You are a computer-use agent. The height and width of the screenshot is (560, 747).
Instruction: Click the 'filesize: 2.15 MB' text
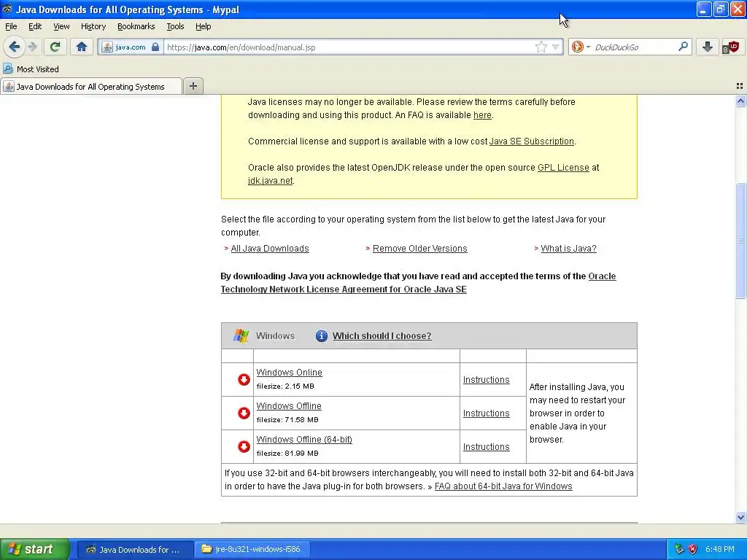pos(285,386)
